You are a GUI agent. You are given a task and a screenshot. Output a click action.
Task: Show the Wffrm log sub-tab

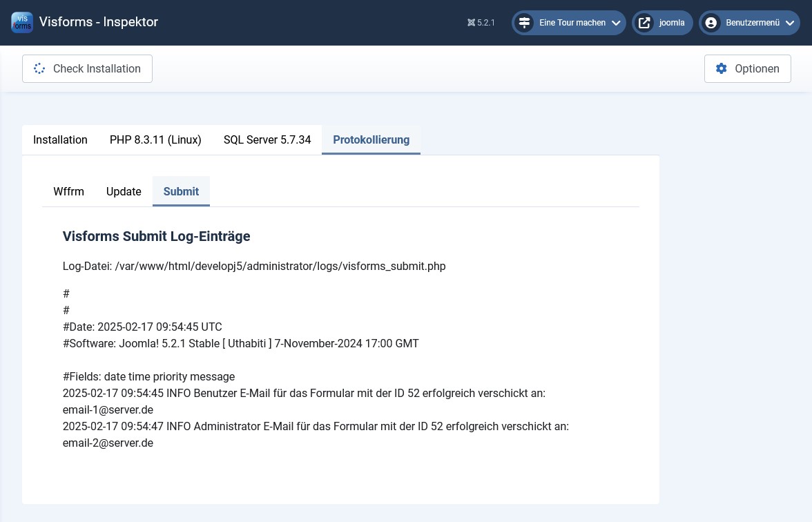coord(68,191)
